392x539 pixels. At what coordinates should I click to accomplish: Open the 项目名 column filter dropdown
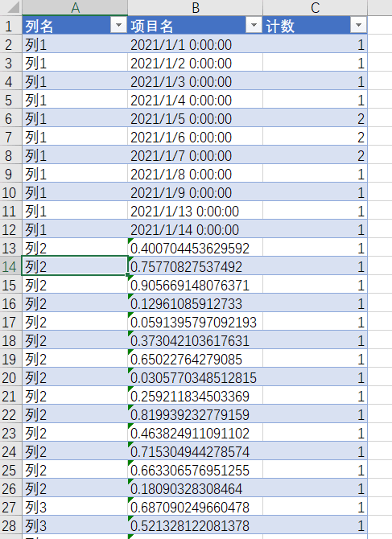click(x=254, y=25)
